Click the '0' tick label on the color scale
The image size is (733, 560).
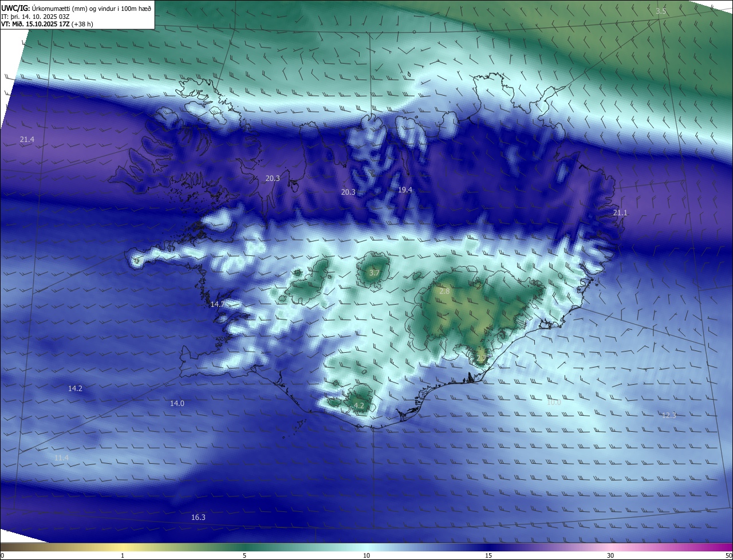2,556
